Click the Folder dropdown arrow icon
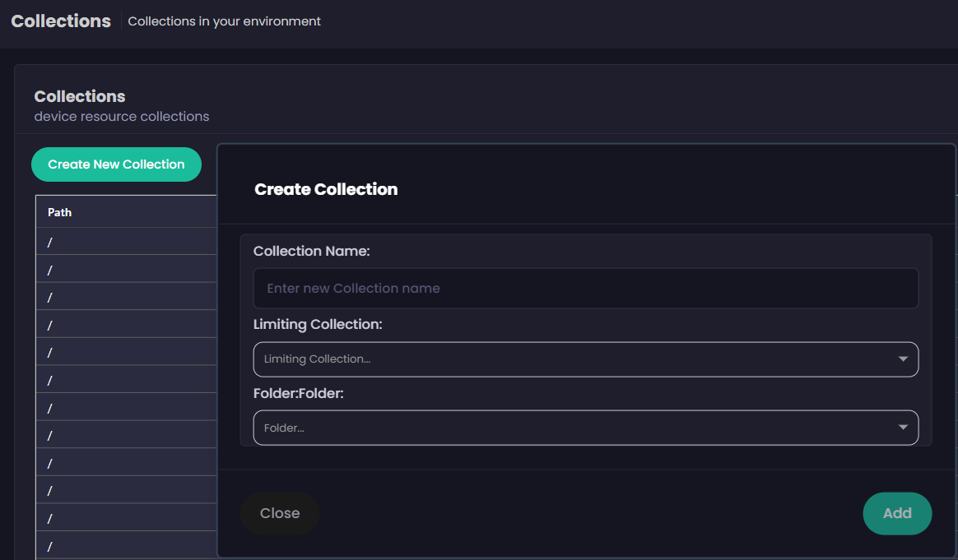Viewport: 958px width, 560px height. [903, 428]
